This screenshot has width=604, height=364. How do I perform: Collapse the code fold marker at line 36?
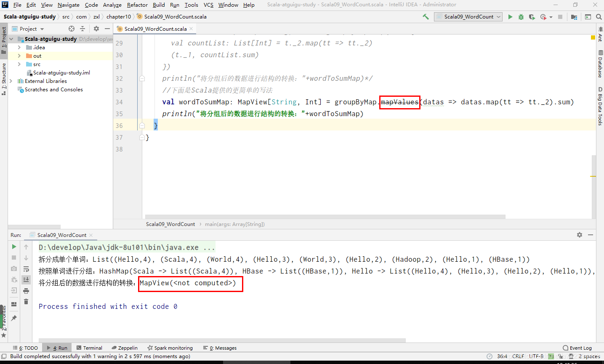141,125
